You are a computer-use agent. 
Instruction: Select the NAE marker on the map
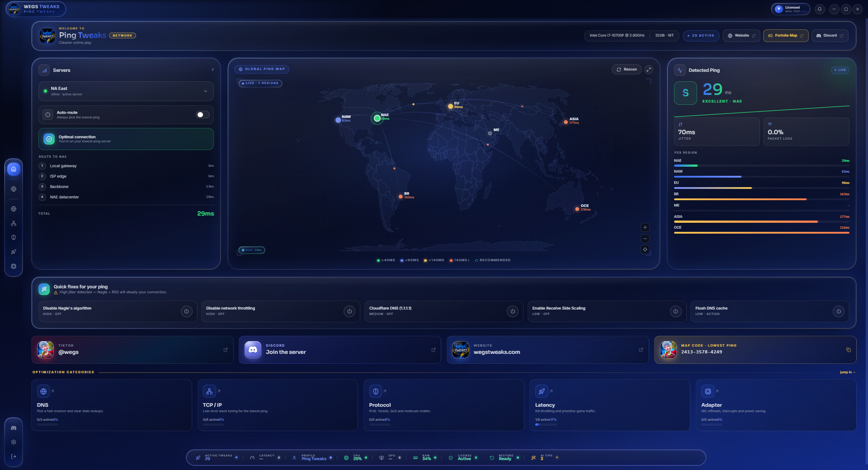pos(377,118)
